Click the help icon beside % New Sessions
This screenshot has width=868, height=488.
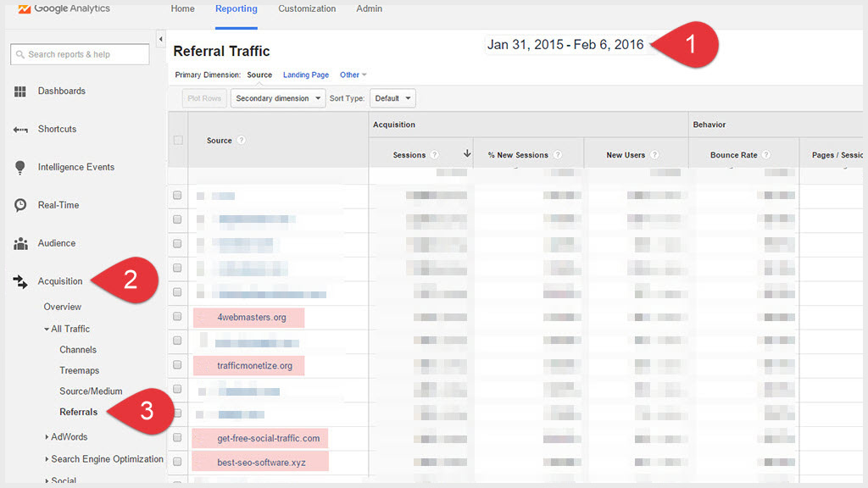click(x=558, y=155)
